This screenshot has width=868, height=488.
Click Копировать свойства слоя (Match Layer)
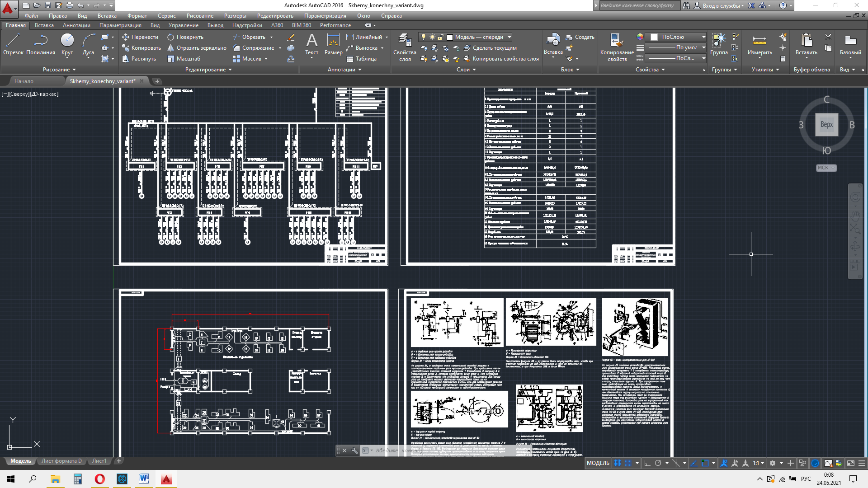click(501, 59)
